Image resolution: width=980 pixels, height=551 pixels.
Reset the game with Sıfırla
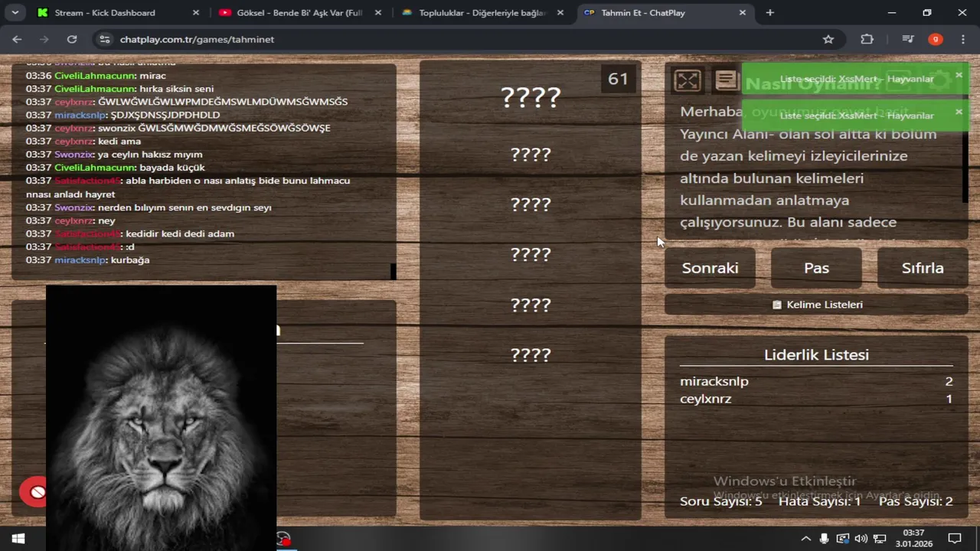pos(923,268)
